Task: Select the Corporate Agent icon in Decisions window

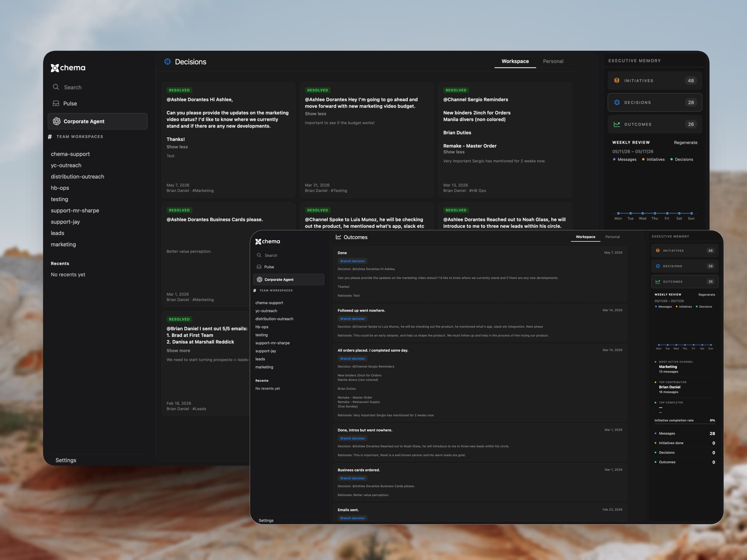Action: (57, 121)
